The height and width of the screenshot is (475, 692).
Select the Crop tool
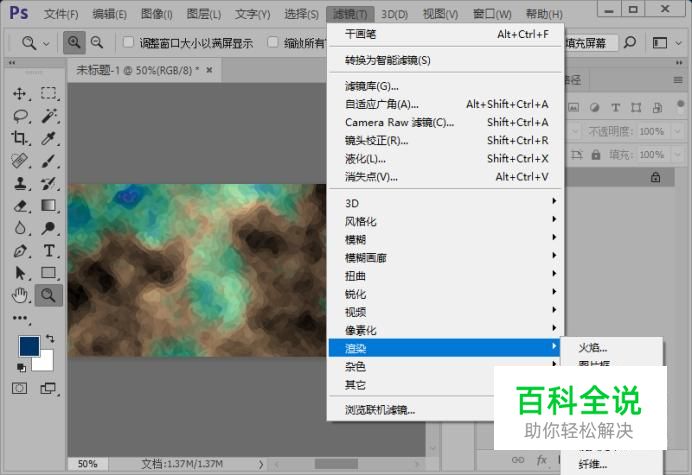click(19, 139)
